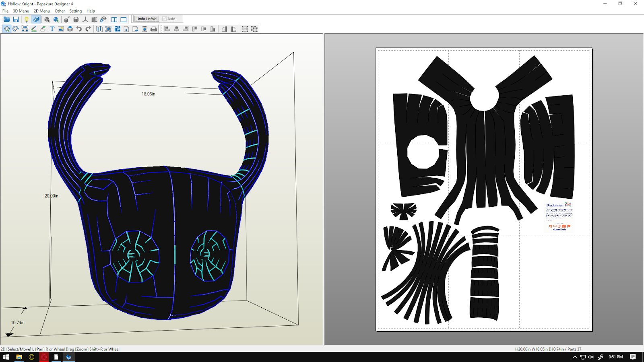Select the Edge Color pencil tool
Image resolution: width=644 pixels, height=362 pixels.
pyautogui.click(x=34, y=29)
